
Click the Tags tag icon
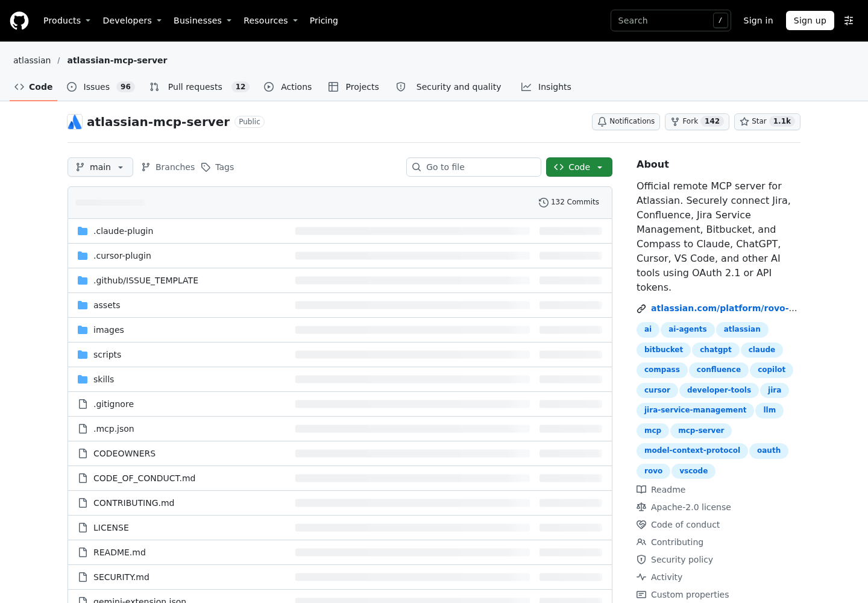(206, 167)
